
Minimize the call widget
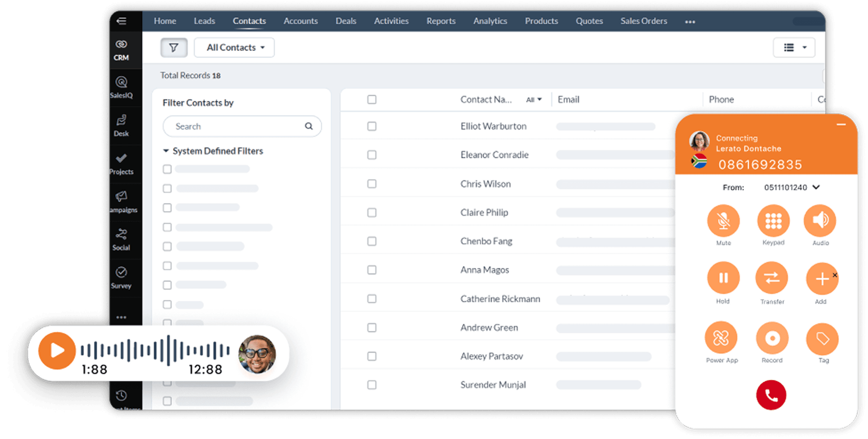click(x=841, y=124)
